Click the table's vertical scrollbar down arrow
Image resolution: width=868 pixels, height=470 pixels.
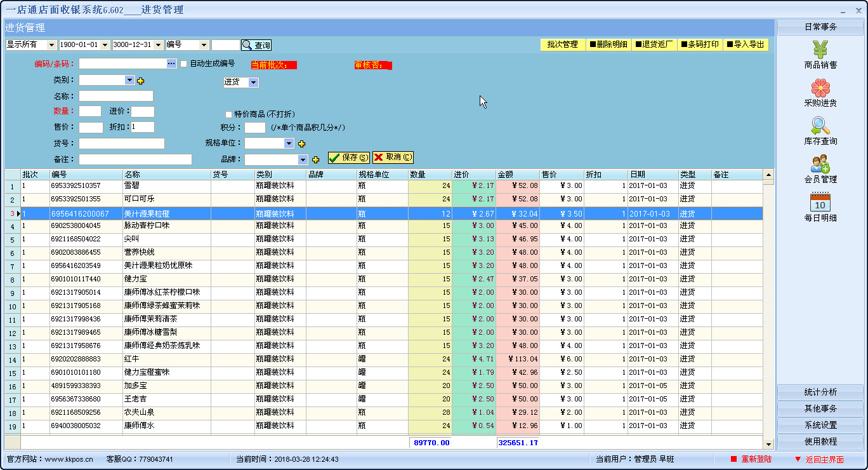coord(768,444)
